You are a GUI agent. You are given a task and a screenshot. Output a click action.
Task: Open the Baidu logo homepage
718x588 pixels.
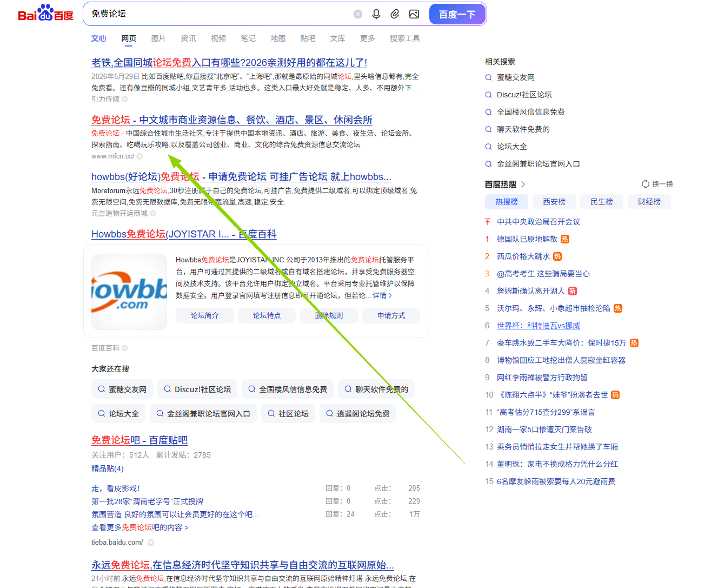[45, 13]
